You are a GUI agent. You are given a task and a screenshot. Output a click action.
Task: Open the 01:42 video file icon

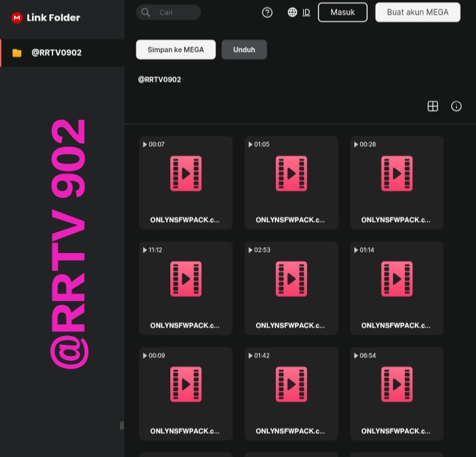pyautogui.click(x=291, y=385)
